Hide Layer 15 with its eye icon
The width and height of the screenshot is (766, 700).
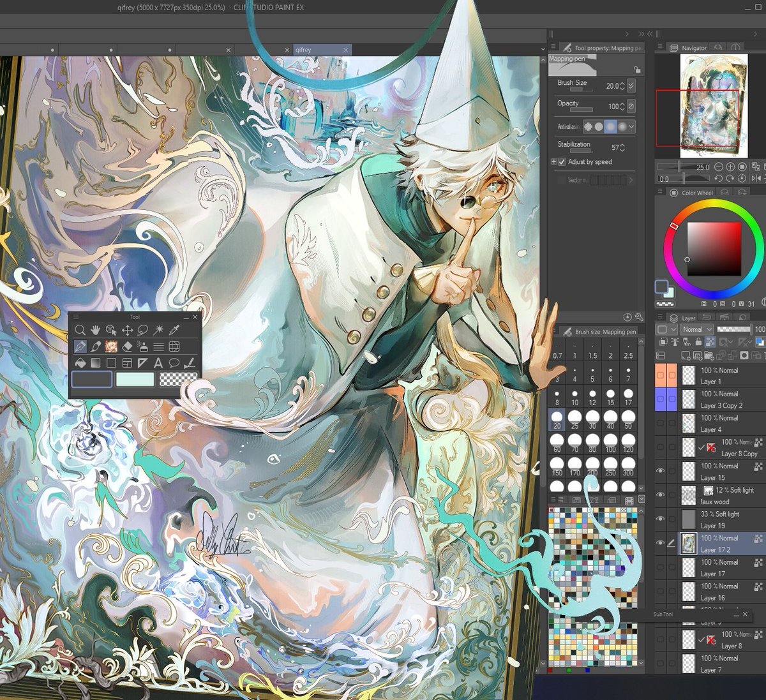[660, 471]
